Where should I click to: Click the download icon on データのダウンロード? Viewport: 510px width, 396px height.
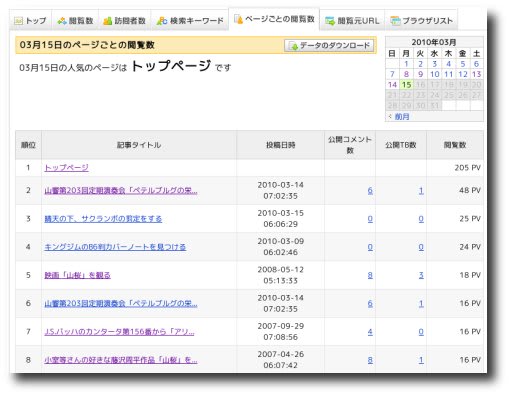293,46
